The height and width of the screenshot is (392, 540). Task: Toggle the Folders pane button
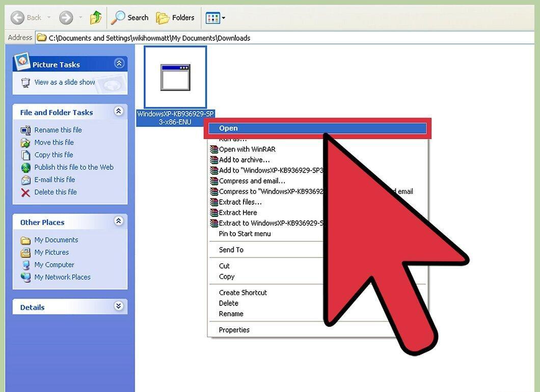coord(175,17)
